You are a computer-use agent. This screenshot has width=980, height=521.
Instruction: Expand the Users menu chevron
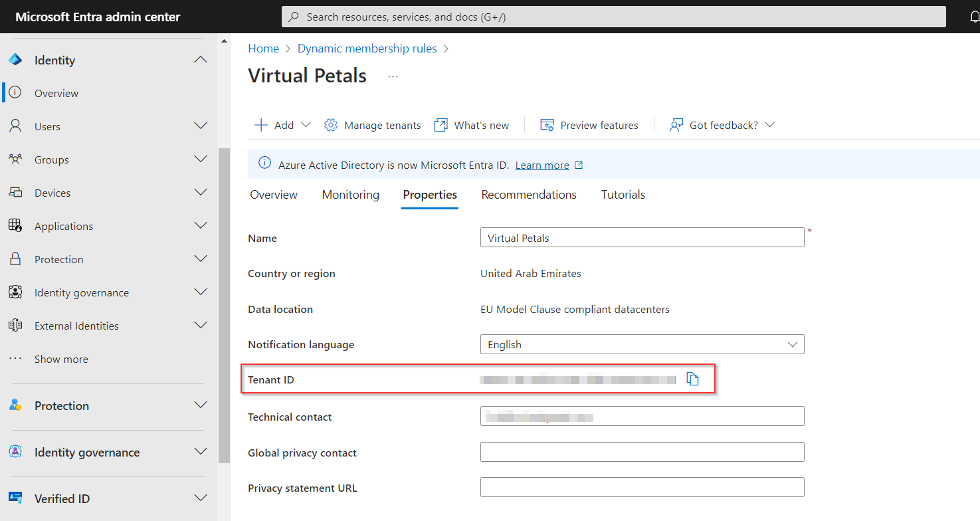200,126
